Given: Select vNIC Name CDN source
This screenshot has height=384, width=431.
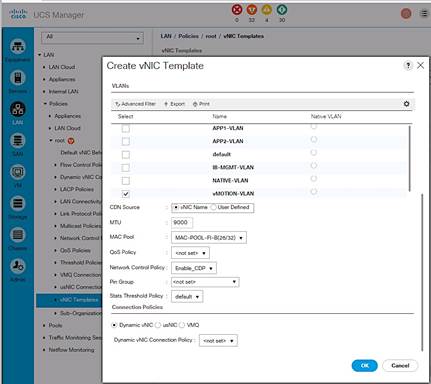Looking at the screenshot, I should point(176,207).
